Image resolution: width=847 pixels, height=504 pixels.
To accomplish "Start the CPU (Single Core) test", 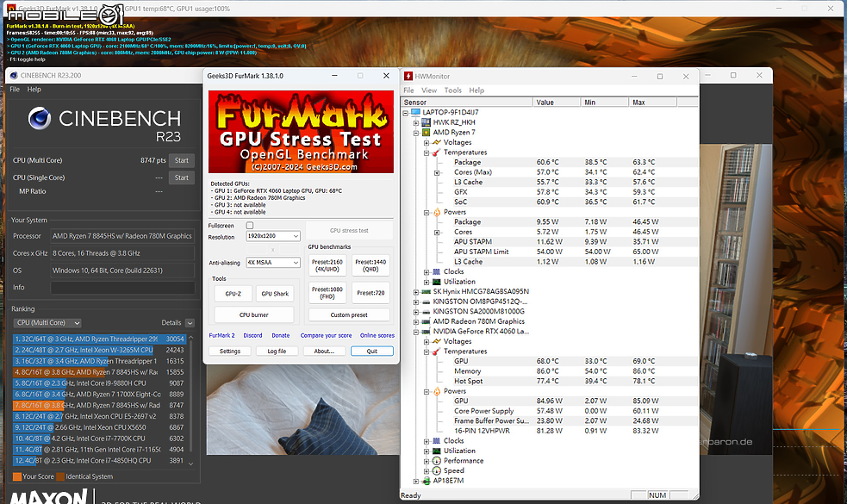I will (x=182, y=177).
